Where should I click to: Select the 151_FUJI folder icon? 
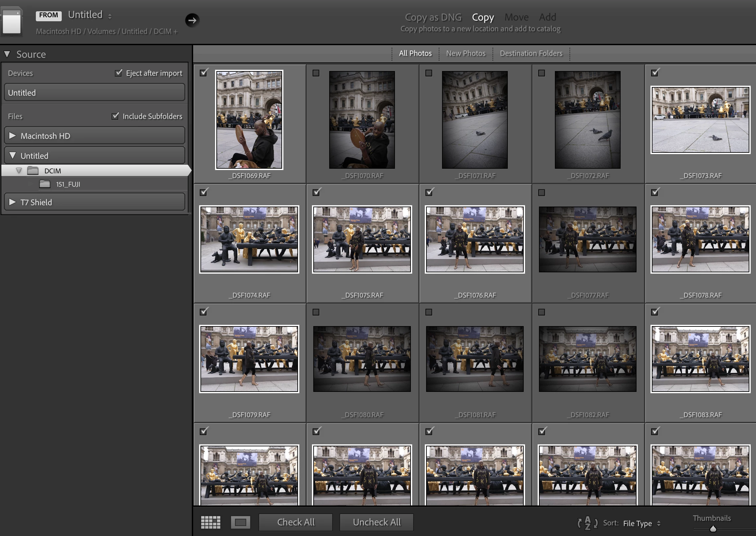click(x=45, y=184)
